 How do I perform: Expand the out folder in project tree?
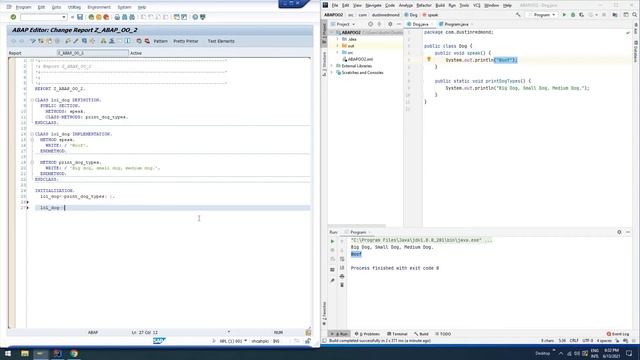338,46
